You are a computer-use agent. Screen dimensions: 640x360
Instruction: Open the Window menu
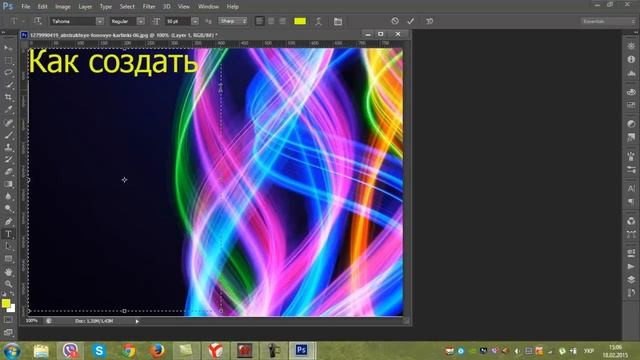(208, 7)
